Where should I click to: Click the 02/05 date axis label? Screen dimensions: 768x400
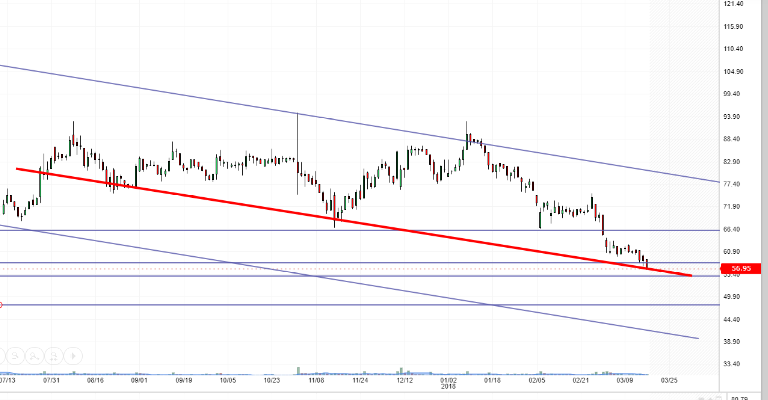point(537,380)
